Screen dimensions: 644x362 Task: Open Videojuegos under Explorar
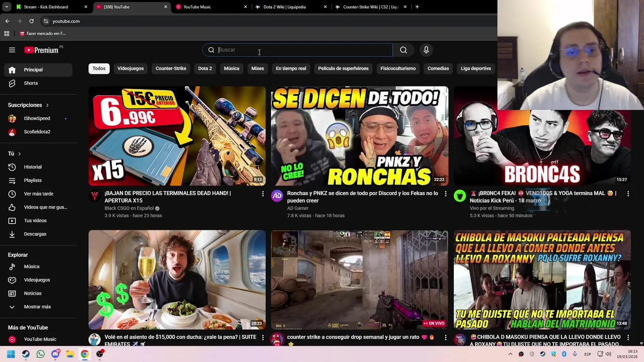38,280
